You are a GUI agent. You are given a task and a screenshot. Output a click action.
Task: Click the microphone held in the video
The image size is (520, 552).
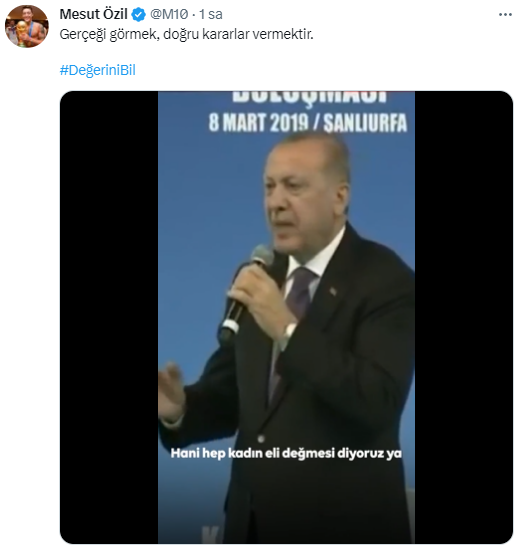click(x=245, y=293)
